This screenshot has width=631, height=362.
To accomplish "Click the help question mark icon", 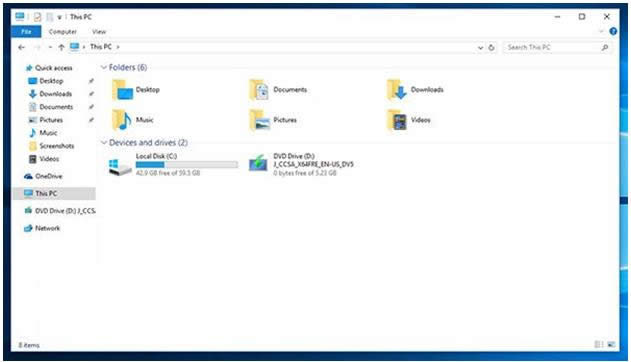I will (613, 31).
